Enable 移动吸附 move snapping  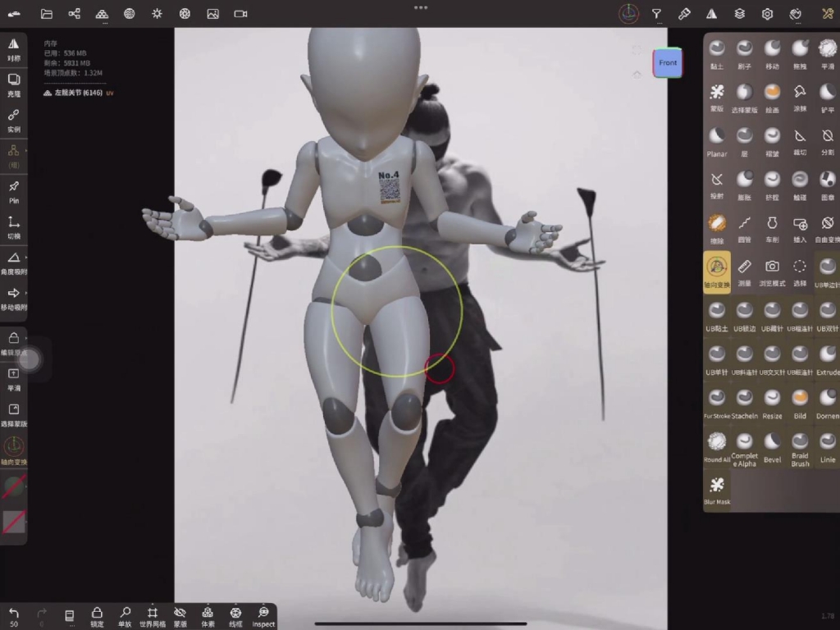14,299
